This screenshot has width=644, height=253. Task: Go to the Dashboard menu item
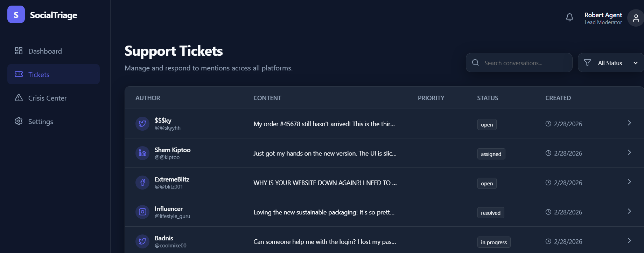point(45,51)
